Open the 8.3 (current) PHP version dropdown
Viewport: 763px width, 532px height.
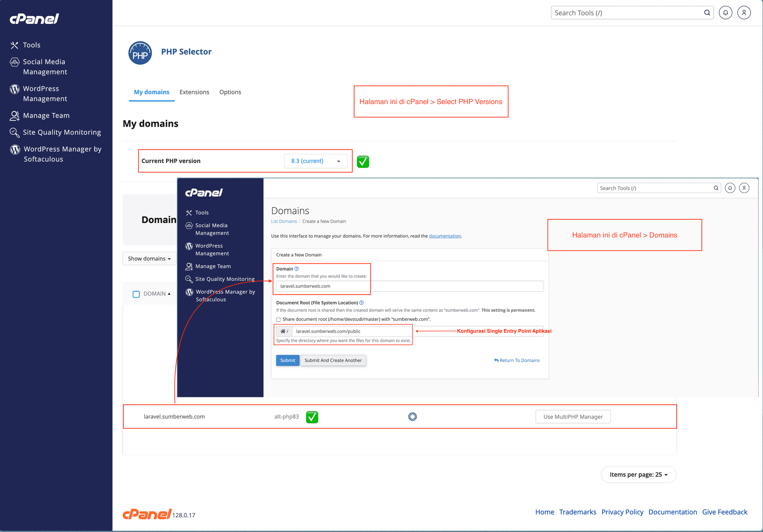[316, 161]
